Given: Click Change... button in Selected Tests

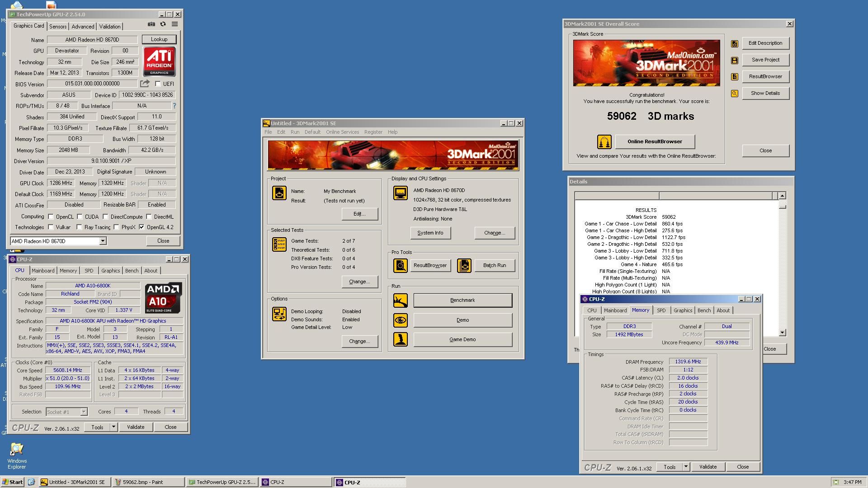Looking at the screenshot, I should (359, 282).
